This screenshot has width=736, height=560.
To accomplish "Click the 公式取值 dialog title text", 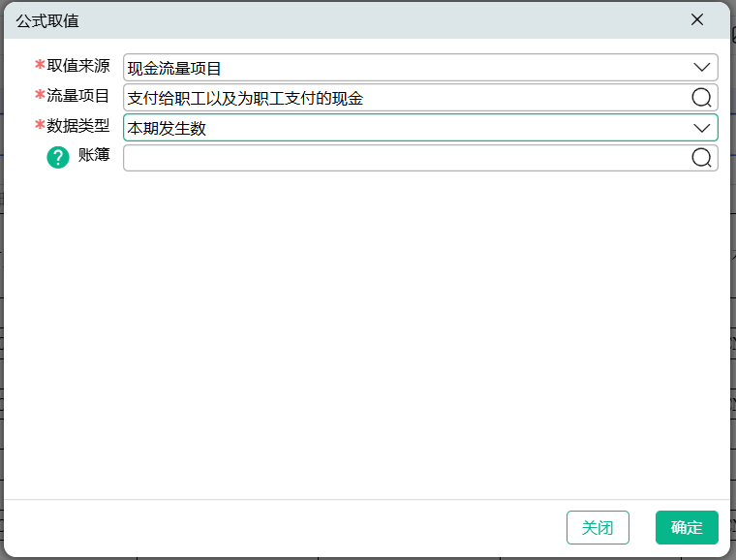I will click(x=47, y=20).
